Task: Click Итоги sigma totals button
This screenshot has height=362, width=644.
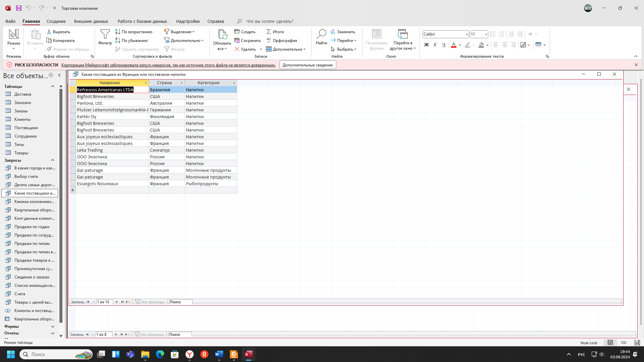Action: coord(275,32)
